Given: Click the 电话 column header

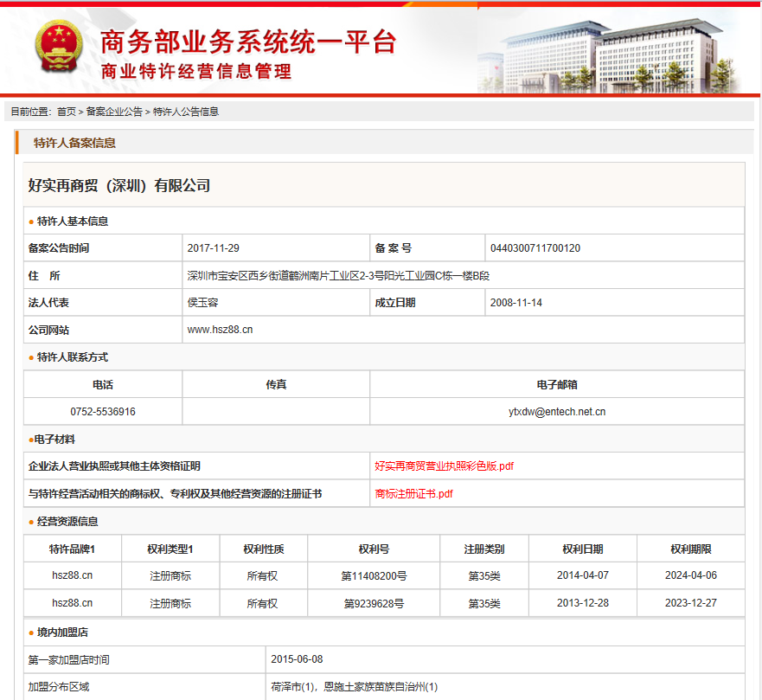Looking at the screenshot, I should pyautogui.click(x=103, y=384).
